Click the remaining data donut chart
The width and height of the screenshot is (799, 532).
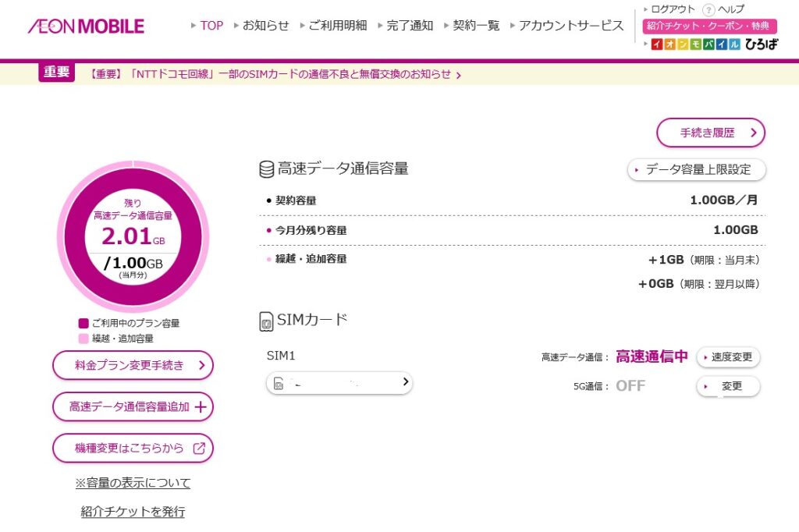[133, 236]
